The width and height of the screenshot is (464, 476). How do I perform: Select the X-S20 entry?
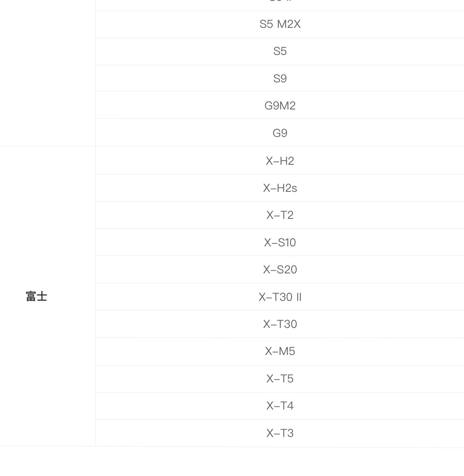[280, 270]
